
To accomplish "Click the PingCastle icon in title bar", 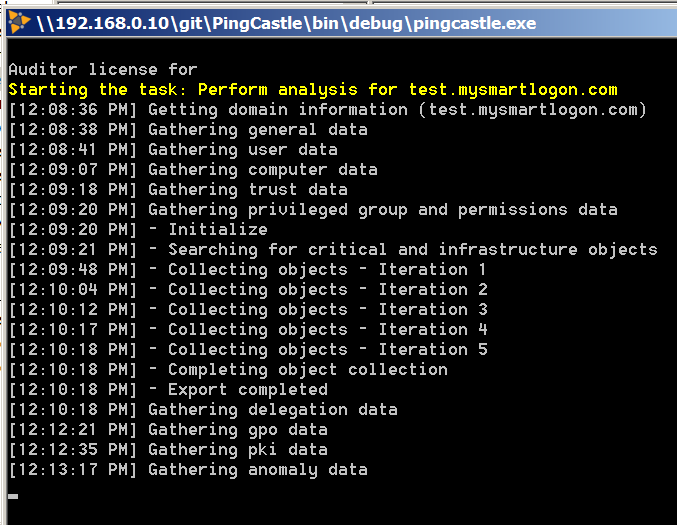I will pyautogui.click(x=19, y=22).
